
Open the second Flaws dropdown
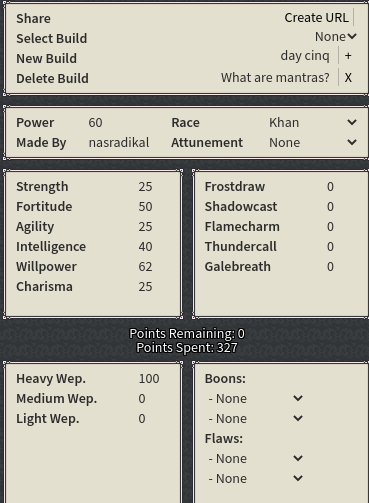point(256,479)
